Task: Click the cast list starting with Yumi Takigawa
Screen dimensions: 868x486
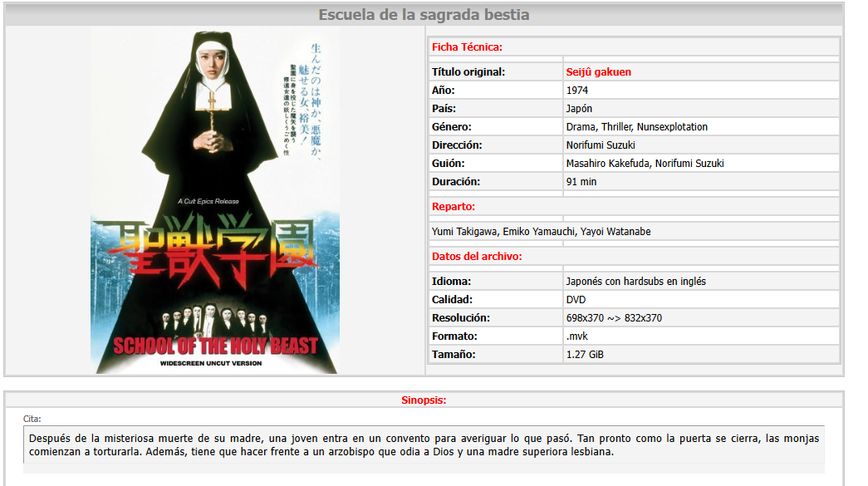Action: 541,232
